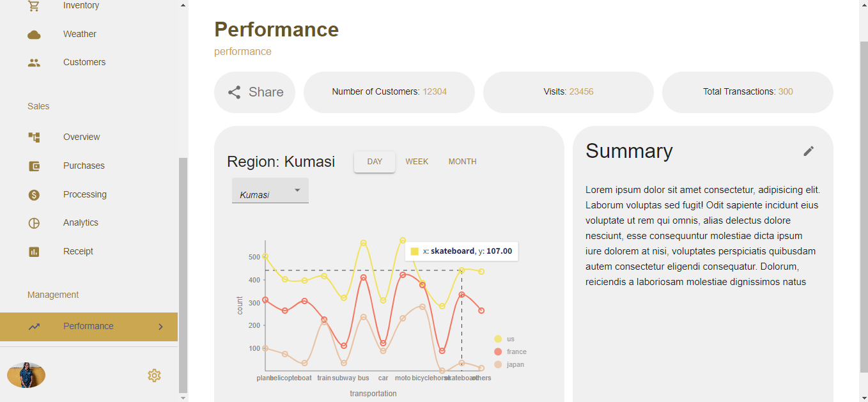Open the Kumasi region dropdown
Screen dimensions: 868x402
pyautogui.click(x=270, y=192)
